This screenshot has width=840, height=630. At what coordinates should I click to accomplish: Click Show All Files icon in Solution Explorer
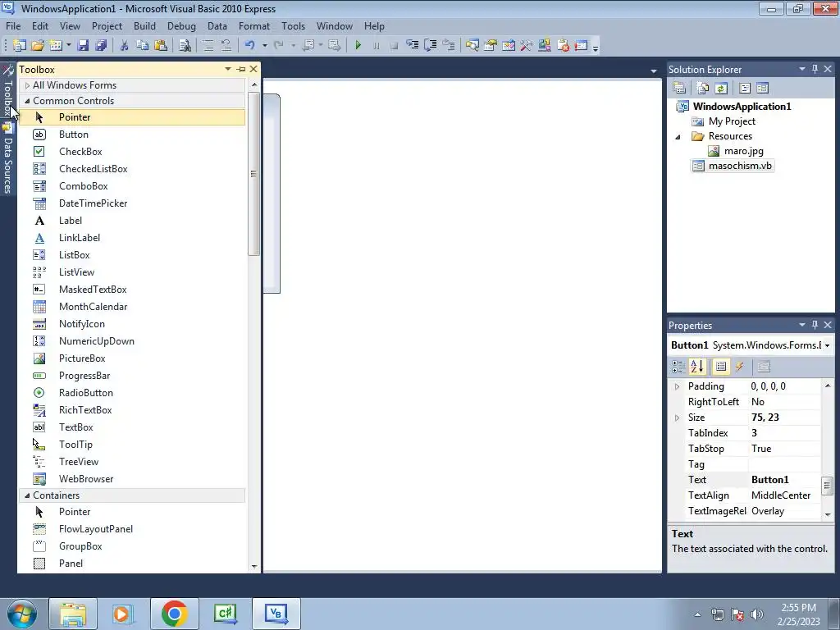click(x=702, y=89)
